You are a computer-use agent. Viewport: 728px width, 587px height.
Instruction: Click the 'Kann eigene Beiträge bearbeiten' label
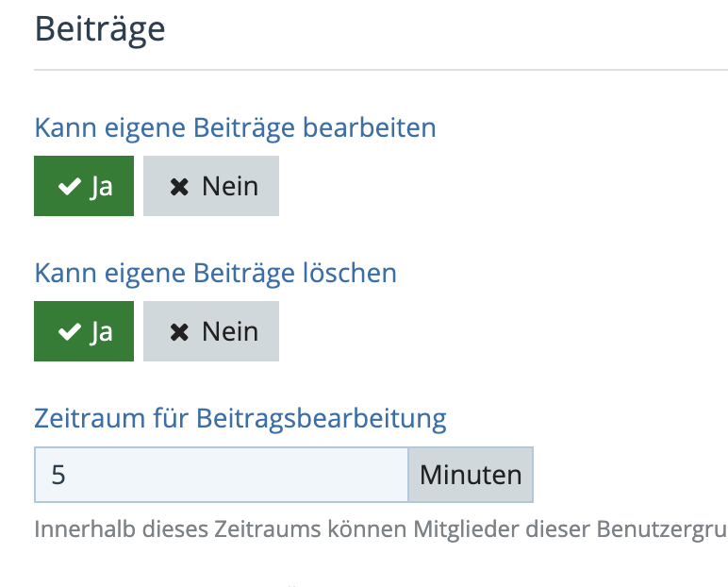pyautogui.click(x=236, y=127)
